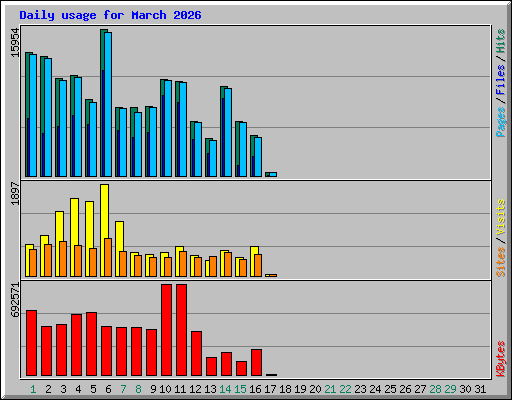Click the KBytes legend label
Viewport: 512px width, 400px height.
point(501,359)
